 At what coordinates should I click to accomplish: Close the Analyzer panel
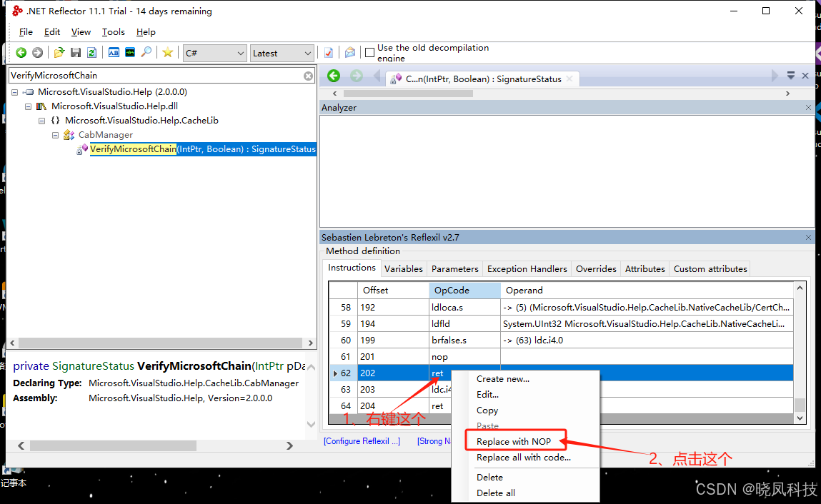tap(808, 107)
